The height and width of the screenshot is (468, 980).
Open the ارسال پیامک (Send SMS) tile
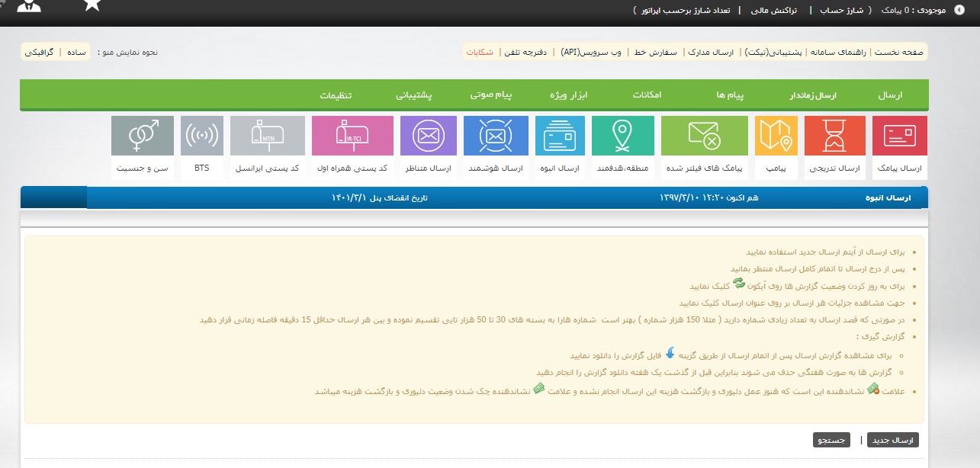[899, 136]
